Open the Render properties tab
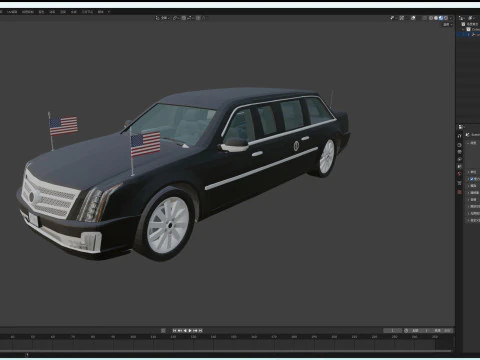480x360 pixels. [460, 145]
